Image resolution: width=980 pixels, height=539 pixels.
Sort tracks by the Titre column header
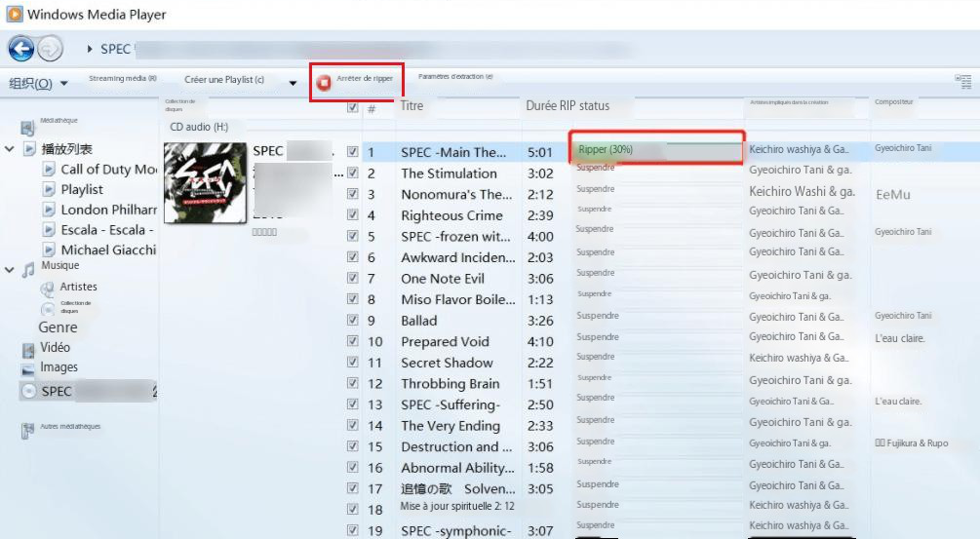(412, 106)
